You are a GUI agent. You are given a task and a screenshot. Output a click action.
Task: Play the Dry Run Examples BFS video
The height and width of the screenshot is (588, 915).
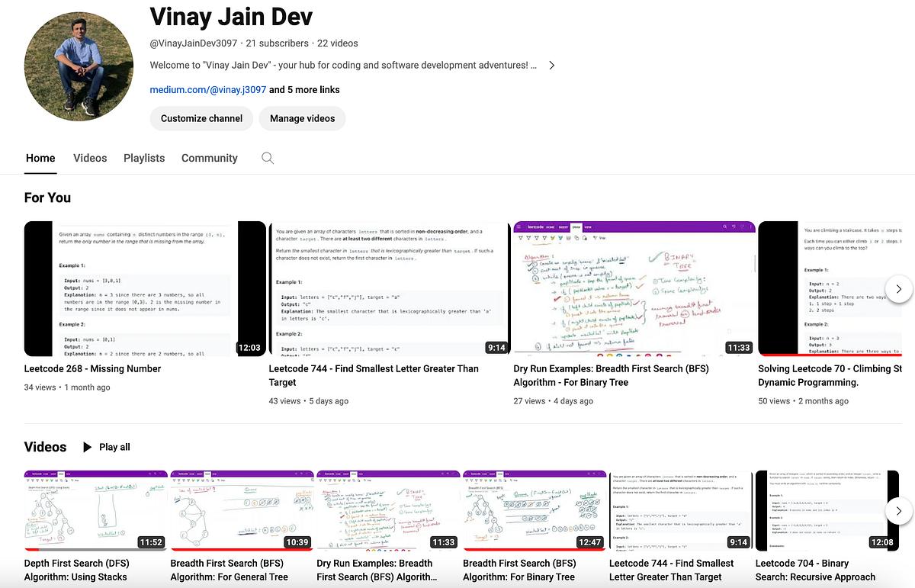[634, 289]
